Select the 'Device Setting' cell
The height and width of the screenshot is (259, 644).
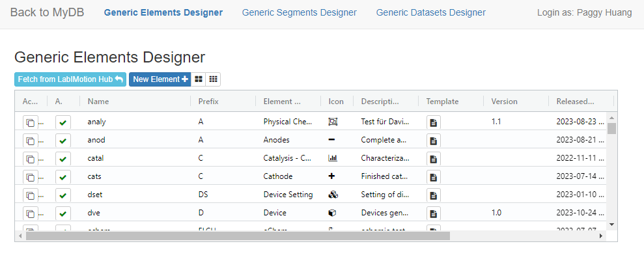point(288,195)
